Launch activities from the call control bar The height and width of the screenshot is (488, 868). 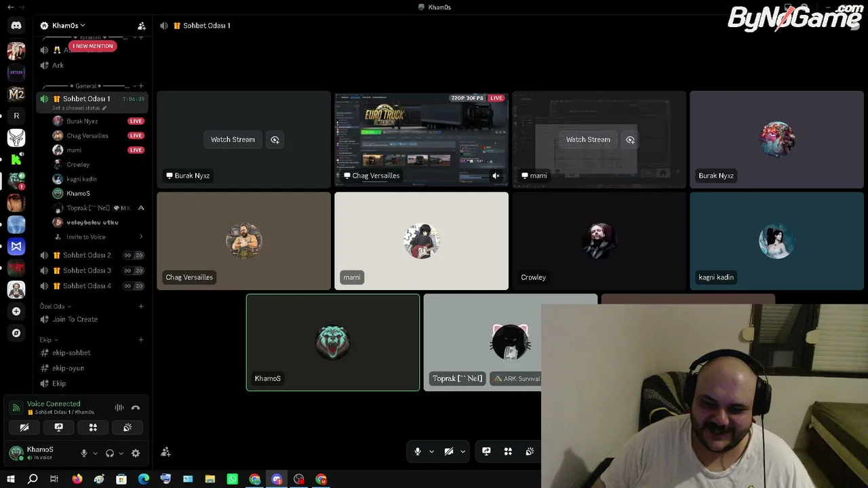508,451
